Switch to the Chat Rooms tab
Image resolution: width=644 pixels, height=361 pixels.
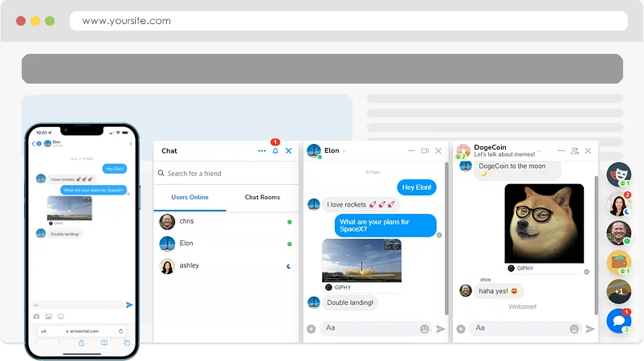point(263,197)
